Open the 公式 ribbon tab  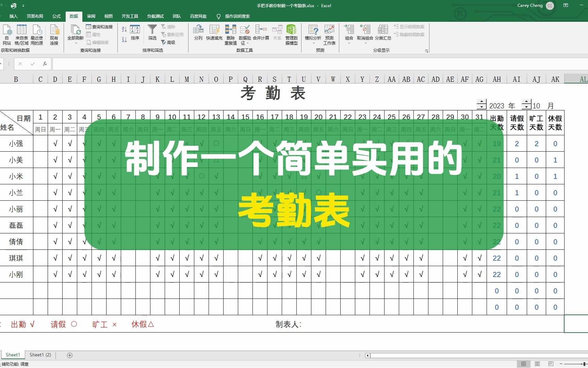click(56, 16)
